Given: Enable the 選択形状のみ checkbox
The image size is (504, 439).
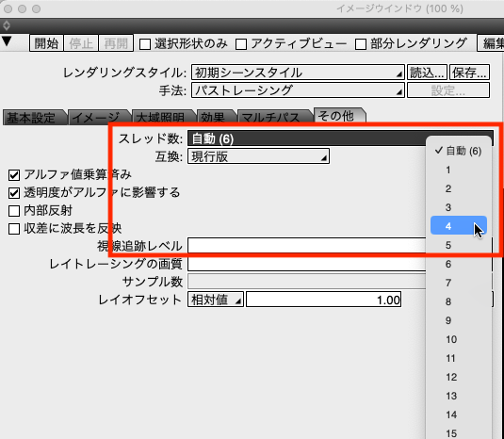Looking at the screenshot, I should pos(145,44).
